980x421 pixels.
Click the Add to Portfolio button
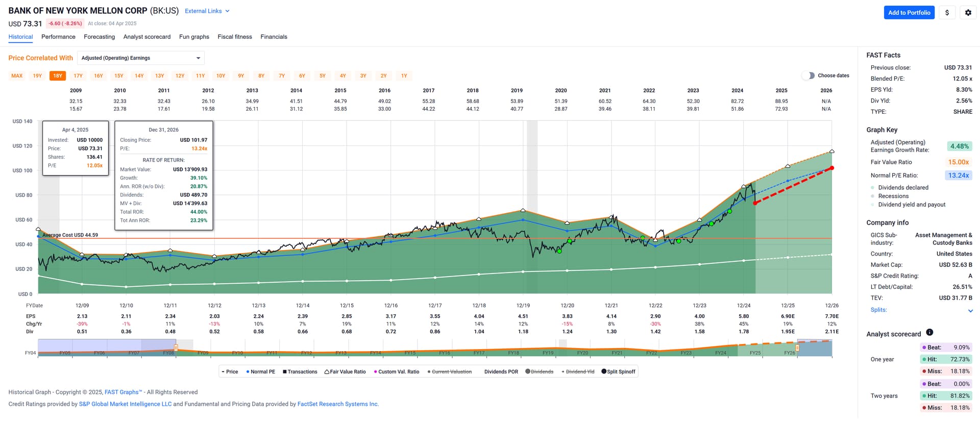[909, 13]
